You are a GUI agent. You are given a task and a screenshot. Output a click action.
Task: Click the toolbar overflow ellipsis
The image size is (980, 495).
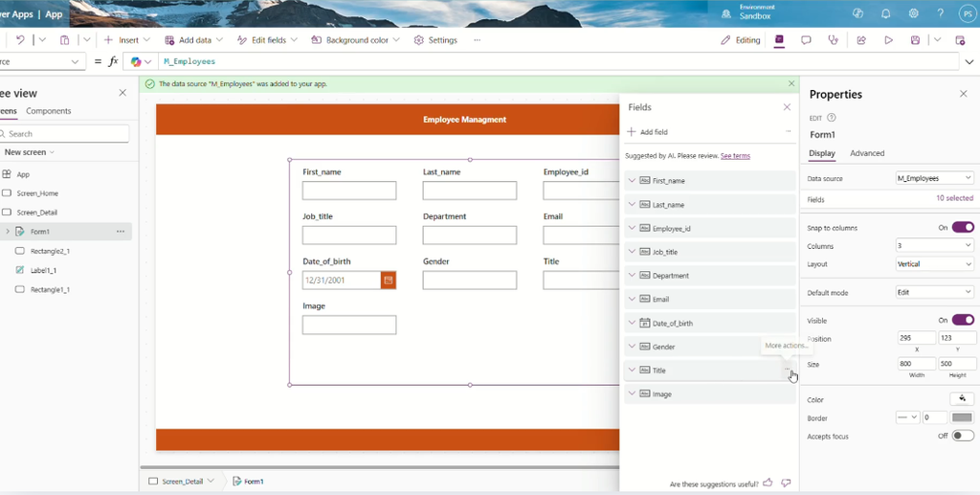pyautogui.click(x=477, y=40)
